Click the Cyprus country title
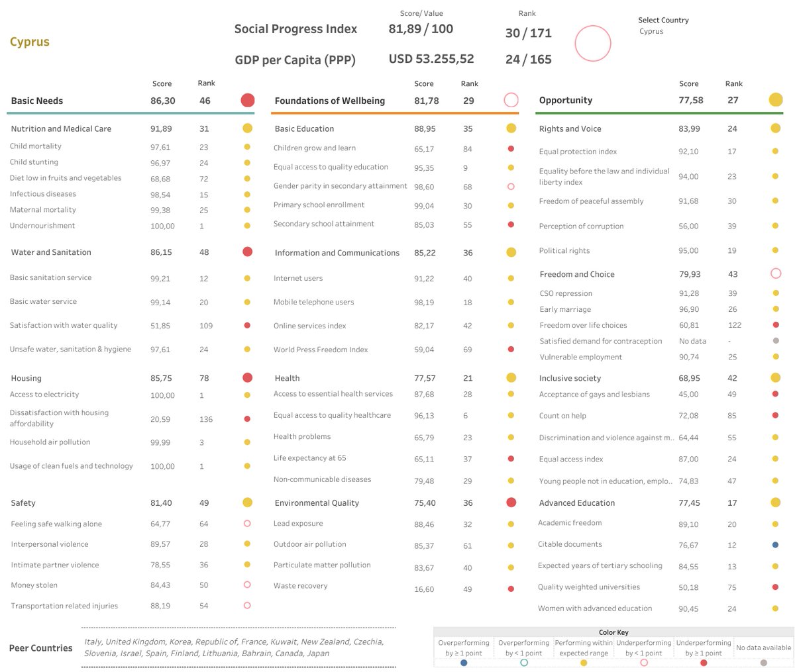This screenshot has width=795, height=672. (30, 42)
